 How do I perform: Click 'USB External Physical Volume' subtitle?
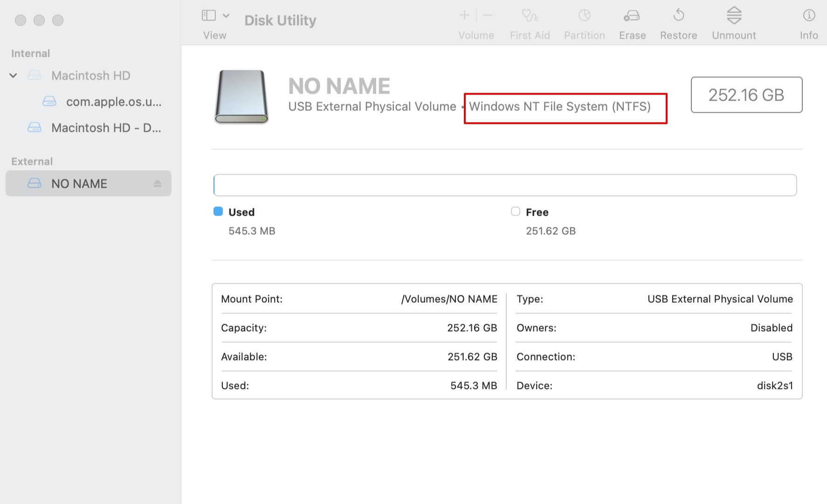[x=372, y=107]
